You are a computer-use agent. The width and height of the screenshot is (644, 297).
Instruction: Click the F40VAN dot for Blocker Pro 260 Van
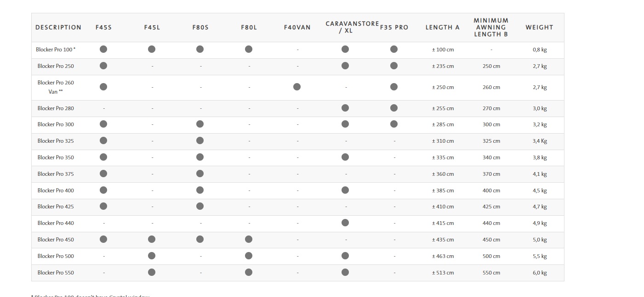coord(297,87)
